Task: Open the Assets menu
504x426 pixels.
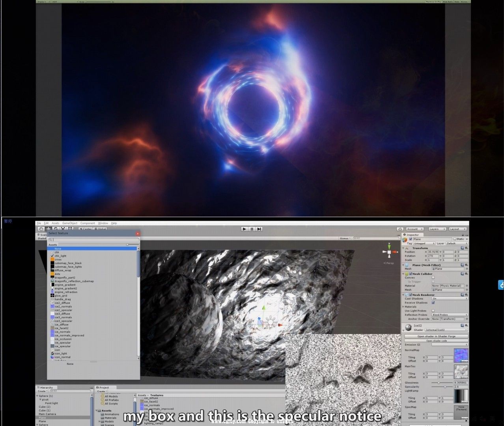Action: coord(55,223)
